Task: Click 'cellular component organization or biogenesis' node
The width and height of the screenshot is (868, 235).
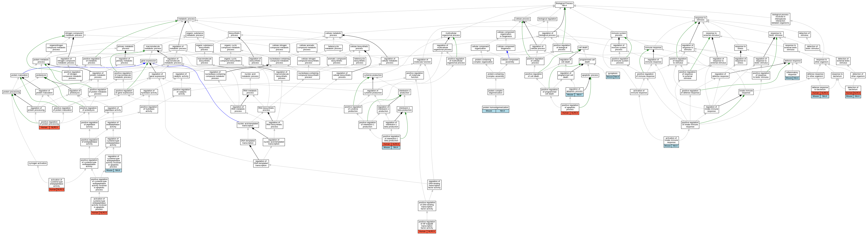Action: [x=506, y=34]
